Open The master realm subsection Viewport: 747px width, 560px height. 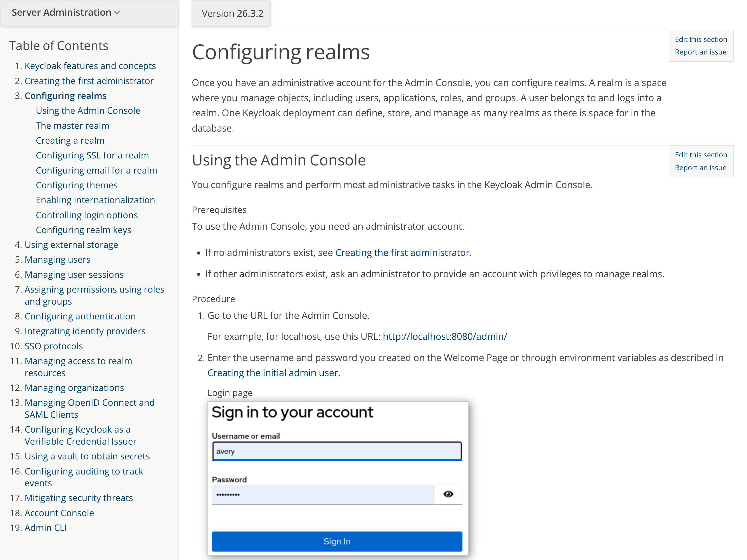[x=72, y=125]
